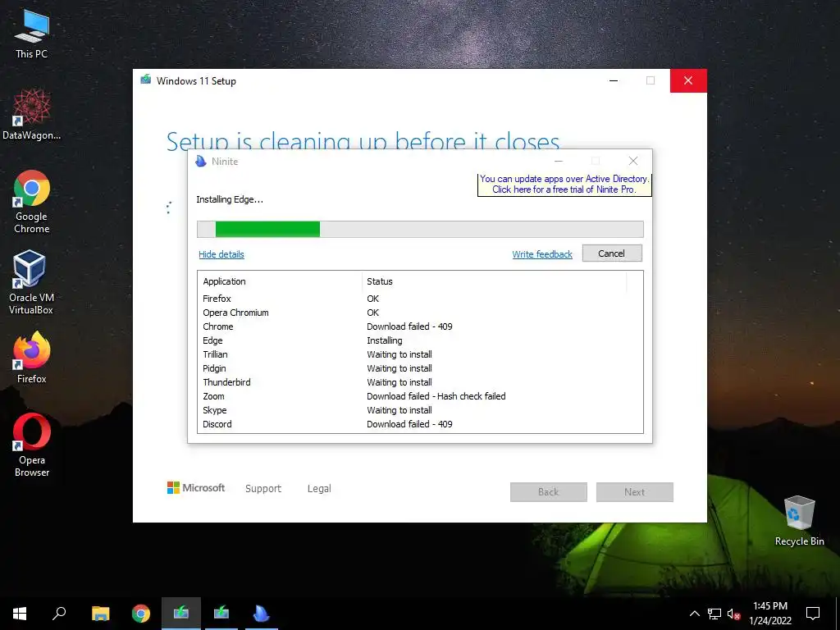
Task: Click the Ninite Pro free trial tooltip
Action: point(564,185)
